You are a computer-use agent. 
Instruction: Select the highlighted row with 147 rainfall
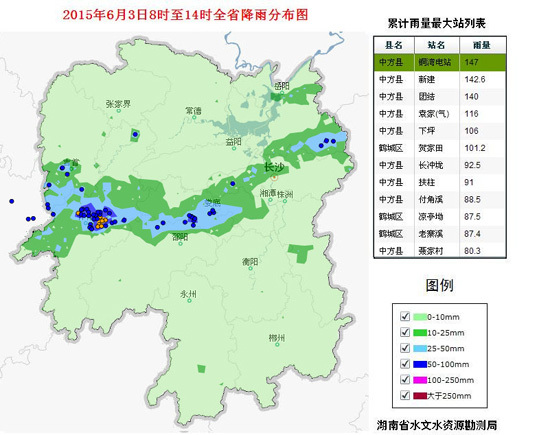[440, 62]
